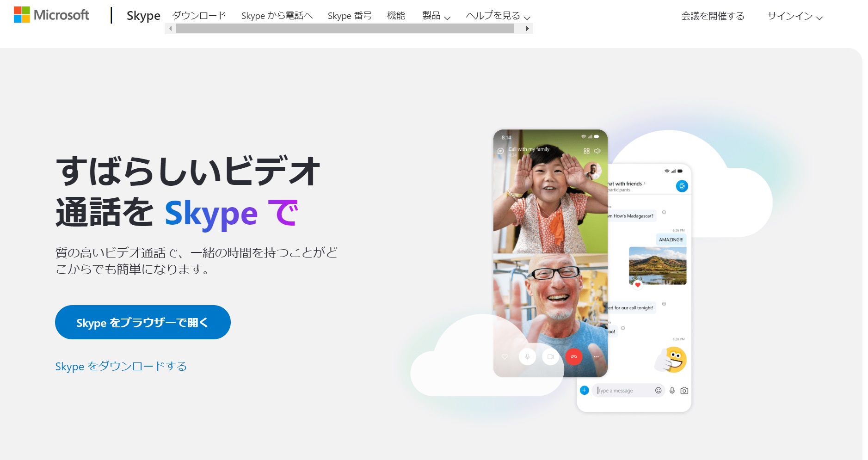
Task: Click the emoji smiley icon in the message bar
Action: [x=658, y=391]
